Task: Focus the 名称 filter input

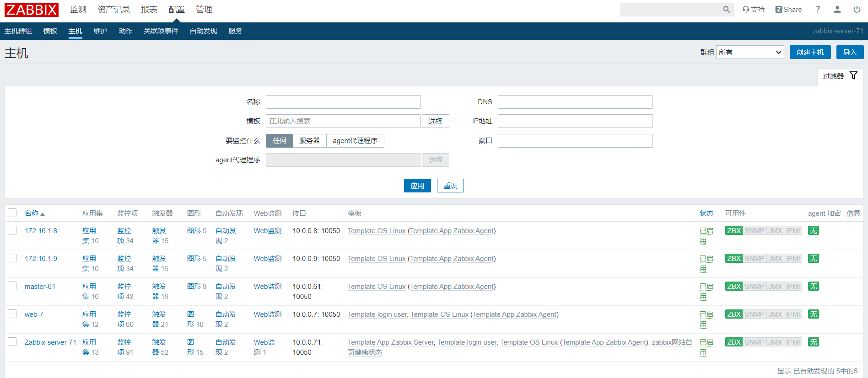Action: 343,102
